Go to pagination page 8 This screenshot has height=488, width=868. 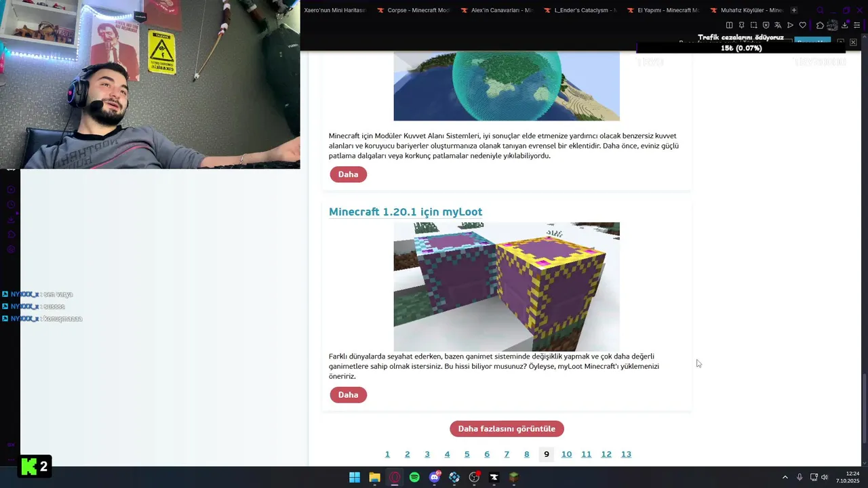coord(526,454)
